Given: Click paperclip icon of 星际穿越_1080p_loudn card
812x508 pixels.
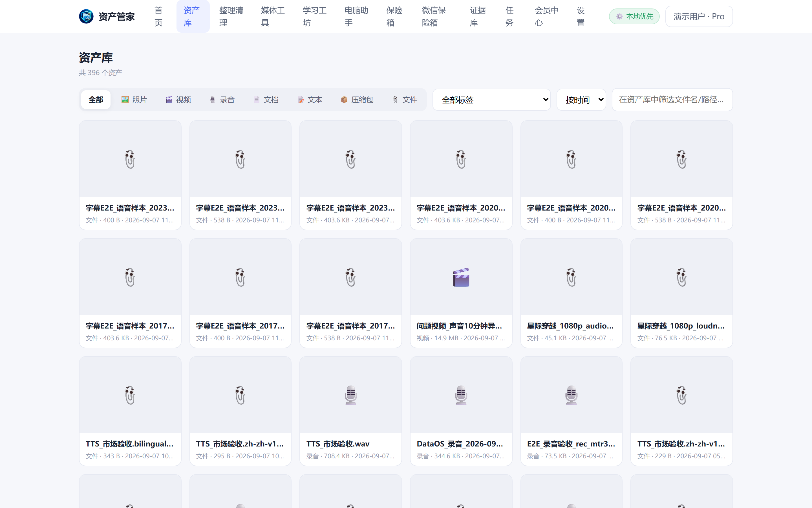Looking at the screenshot, I should tap(681, 277).
